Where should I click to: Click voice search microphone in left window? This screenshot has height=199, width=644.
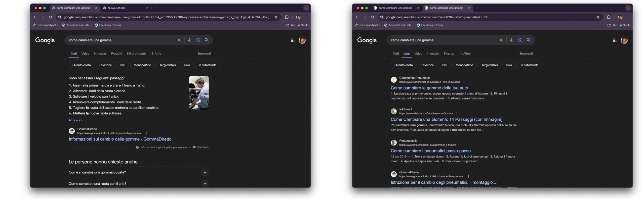[x=189, y=40]
